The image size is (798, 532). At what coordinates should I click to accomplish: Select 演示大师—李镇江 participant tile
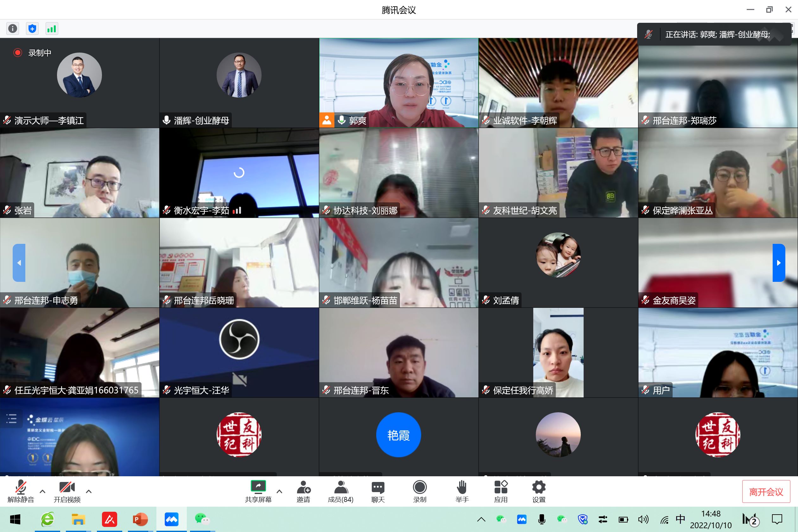tap(79, 83)
